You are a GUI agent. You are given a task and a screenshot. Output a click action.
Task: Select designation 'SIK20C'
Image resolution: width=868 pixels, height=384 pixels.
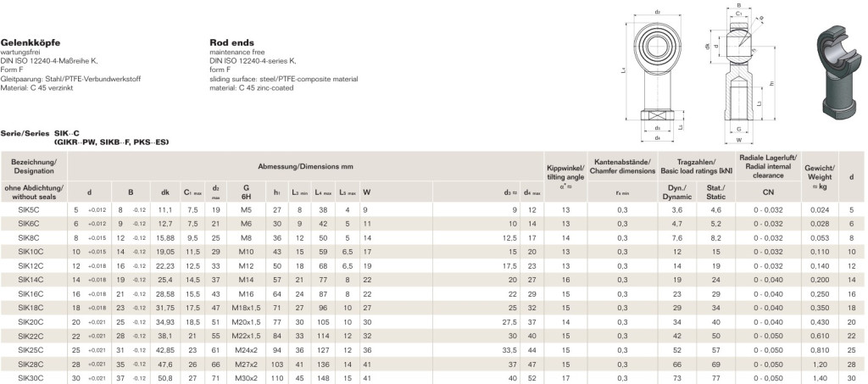click(x=31, y=321)
